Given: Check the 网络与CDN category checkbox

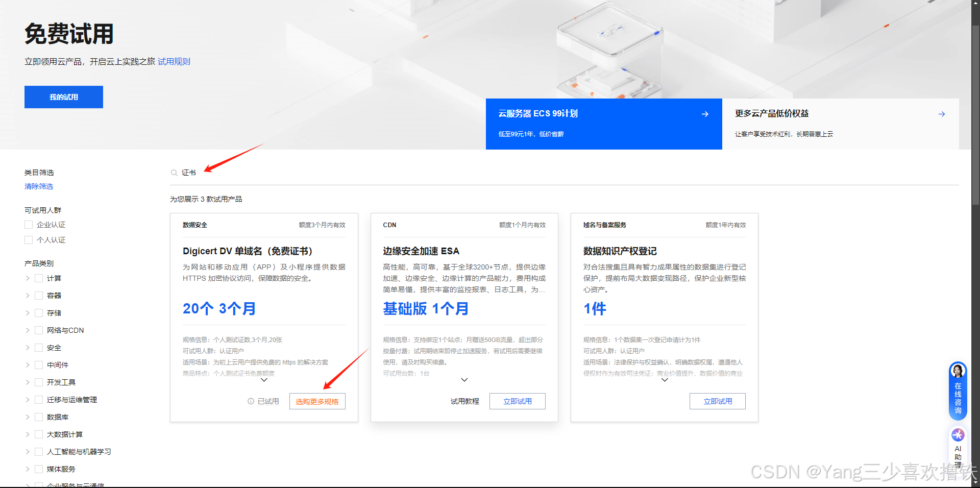Looking at the screenshot, I should (39, 330).
